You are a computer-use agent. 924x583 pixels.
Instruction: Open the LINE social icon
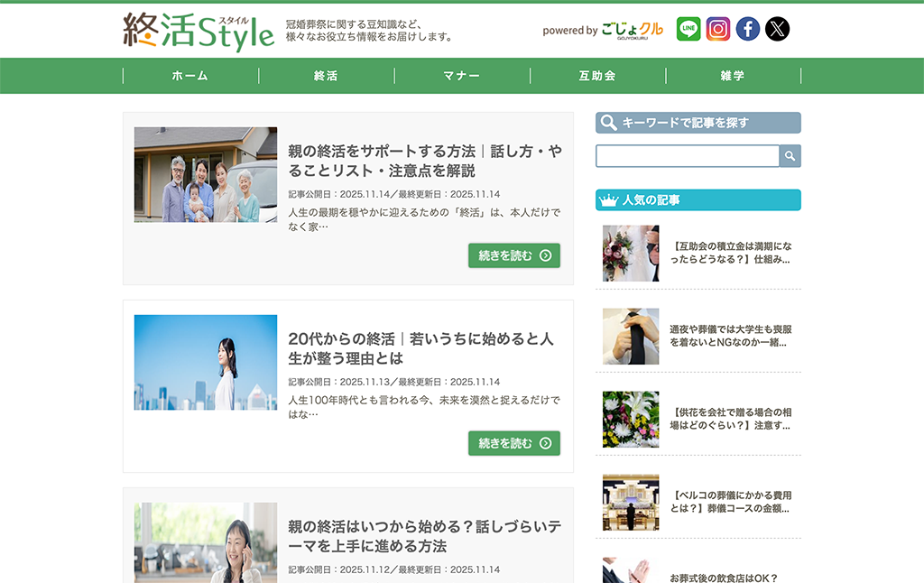[688, 29]
